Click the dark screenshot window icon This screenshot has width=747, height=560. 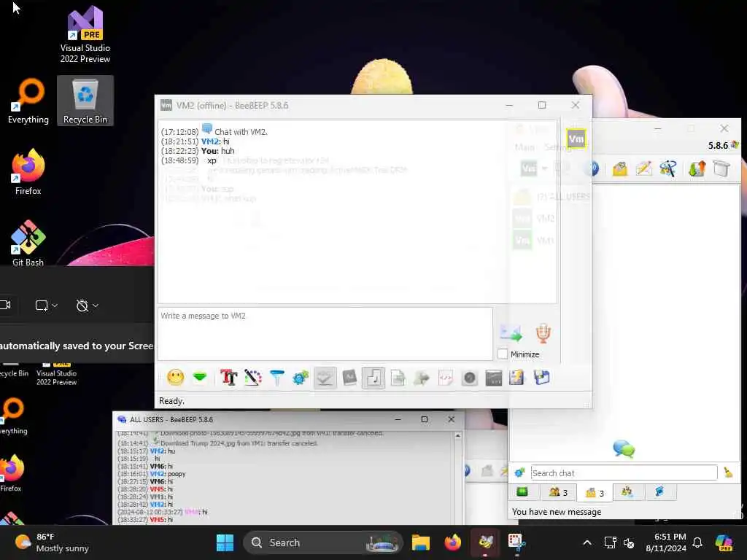coord(494,378)
